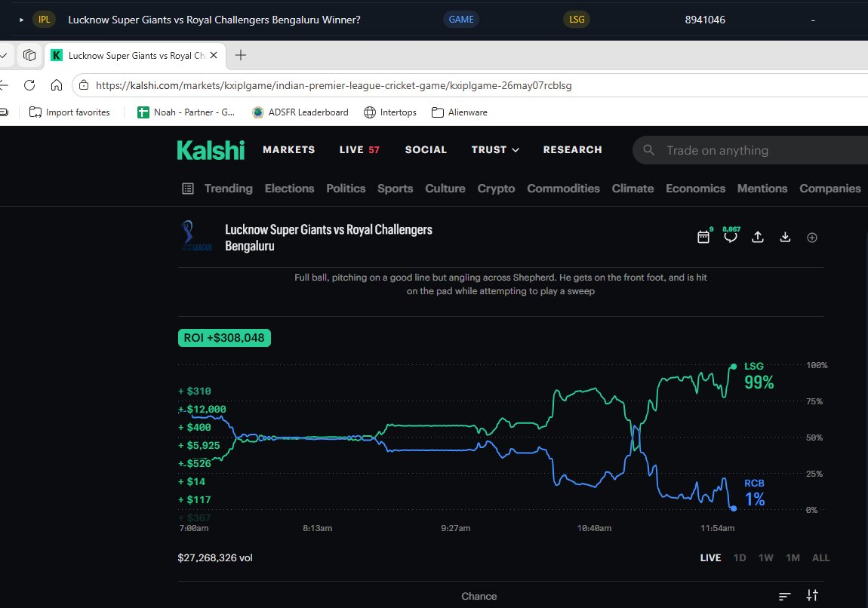
Task: Click the LSG chart endpoint at 99%
Action: tap(734, 367)
